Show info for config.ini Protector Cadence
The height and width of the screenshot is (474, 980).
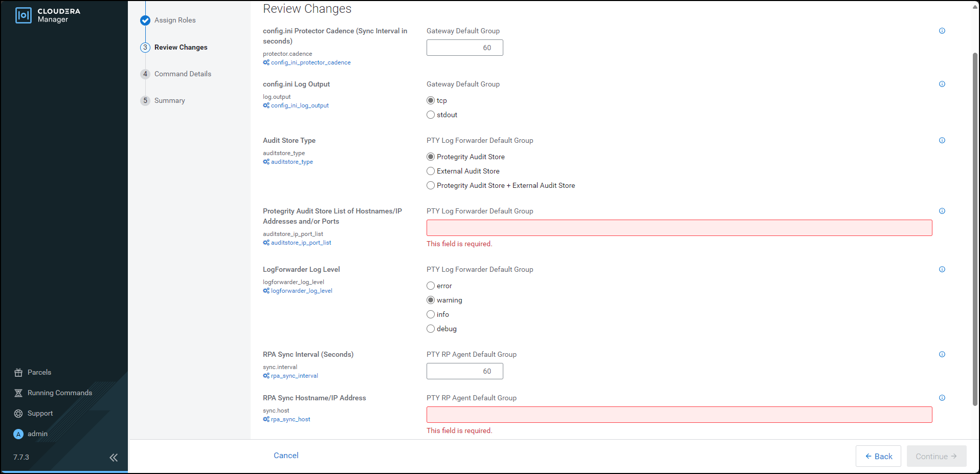tap(942, 31)
